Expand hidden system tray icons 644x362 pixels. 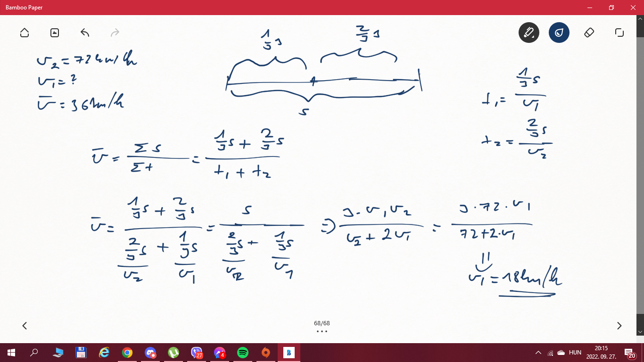coord(538,353)
